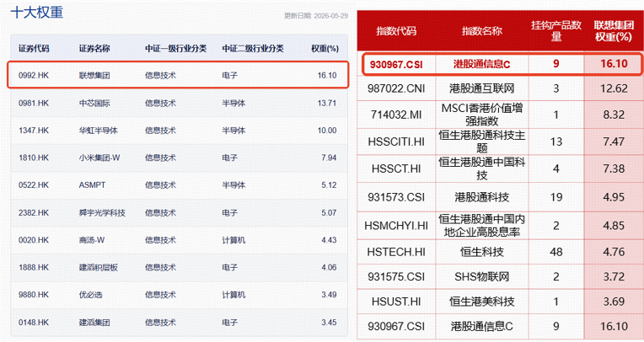Click the Lenovo weight value 7.38

614,168
